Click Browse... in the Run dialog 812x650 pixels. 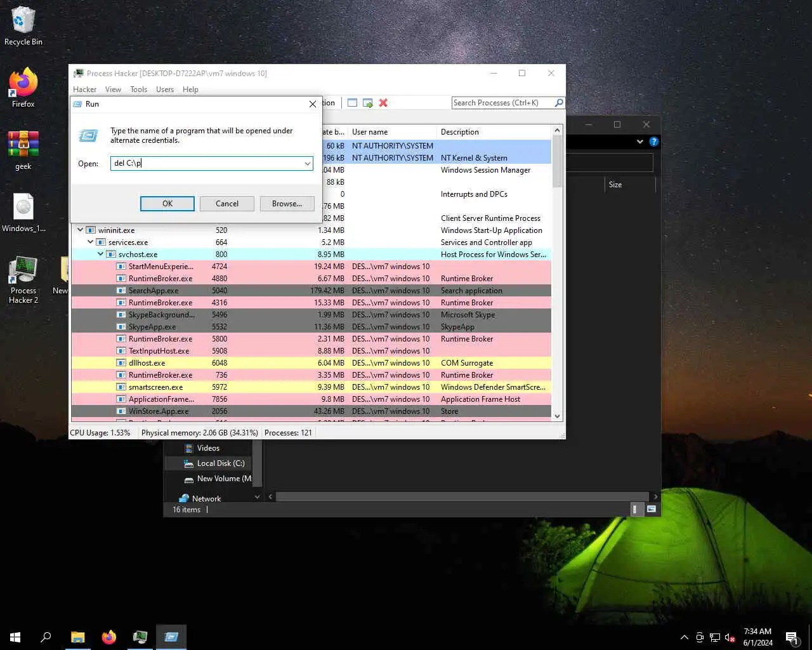pos(287,204)
